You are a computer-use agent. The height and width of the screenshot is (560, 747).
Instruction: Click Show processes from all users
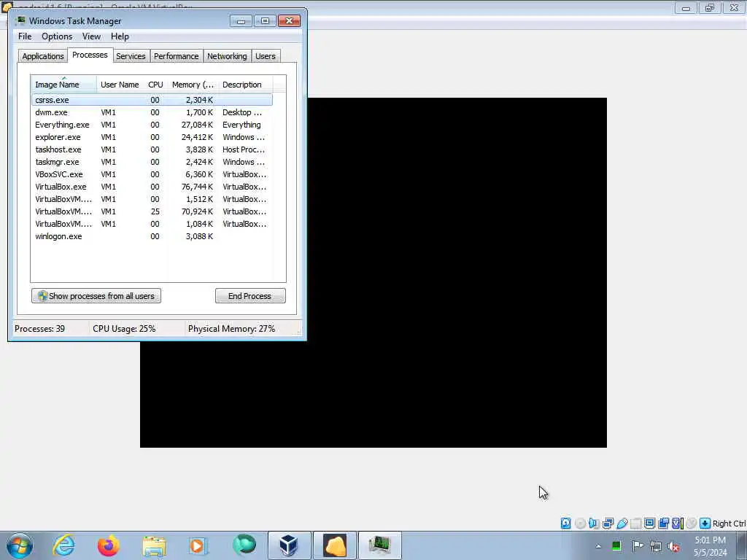point(96,296)
